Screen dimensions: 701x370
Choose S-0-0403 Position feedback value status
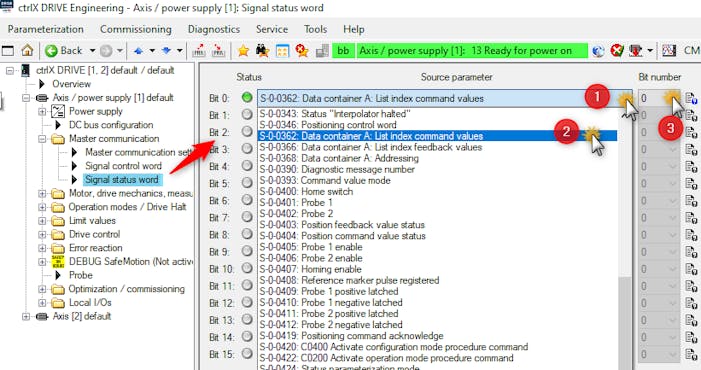(x=342, y=225)
